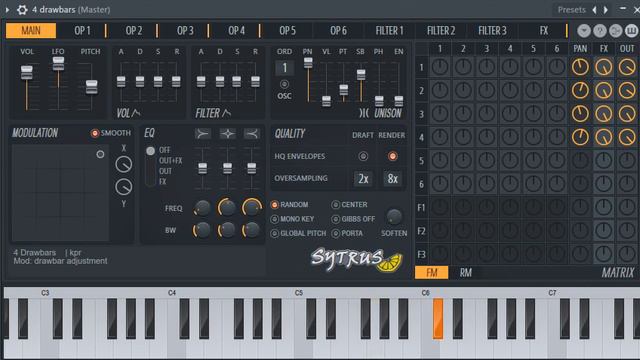Viewport: 640px width, 360px height.
Task: Click the round randomize button
Action: tap(616, 31)
